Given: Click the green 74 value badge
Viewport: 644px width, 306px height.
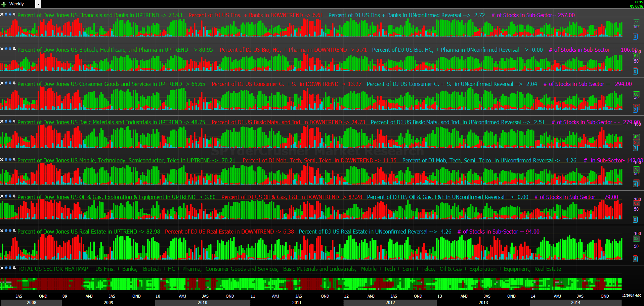Looking at the screenshot, I should (636, 22).
